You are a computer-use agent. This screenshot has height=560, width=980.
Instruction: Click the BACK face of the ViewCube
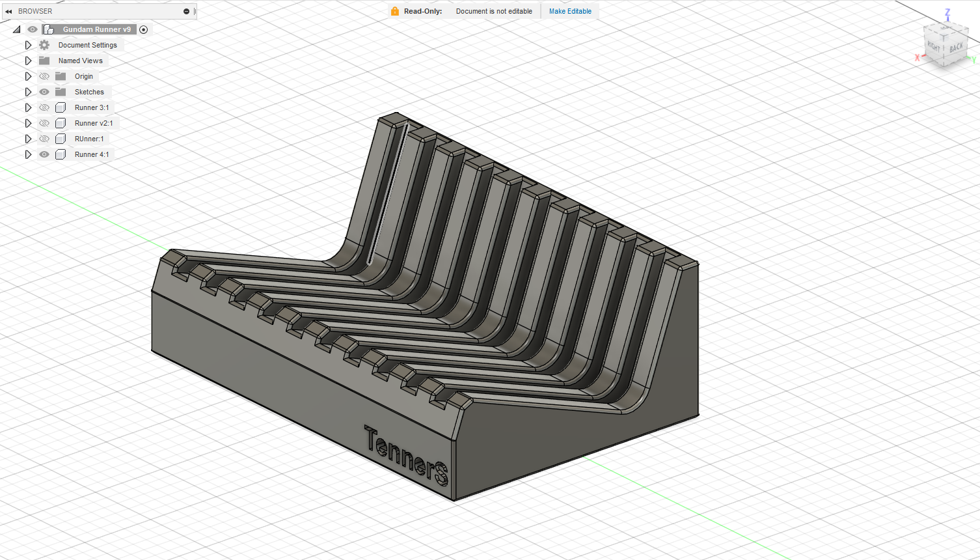coord(955,48)
